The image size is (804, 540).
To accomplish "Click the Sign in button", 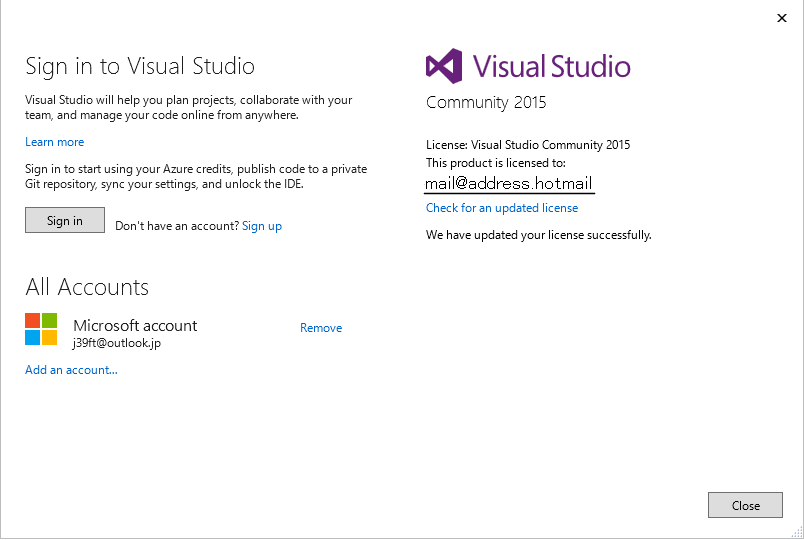I will [65, 220].
